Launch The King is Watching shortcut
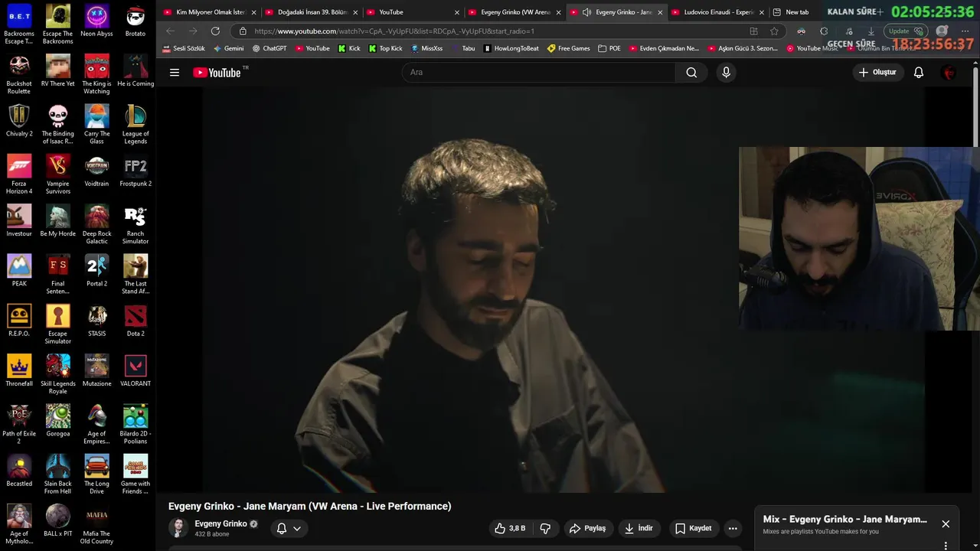This screenshot has height=551, width=980. coord(96,74)
